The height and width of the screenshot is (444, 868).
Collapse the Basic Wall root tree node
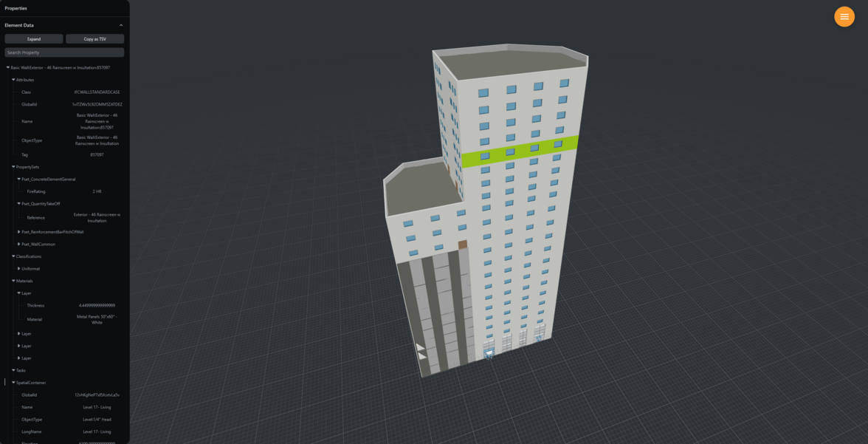pos(8,68)
